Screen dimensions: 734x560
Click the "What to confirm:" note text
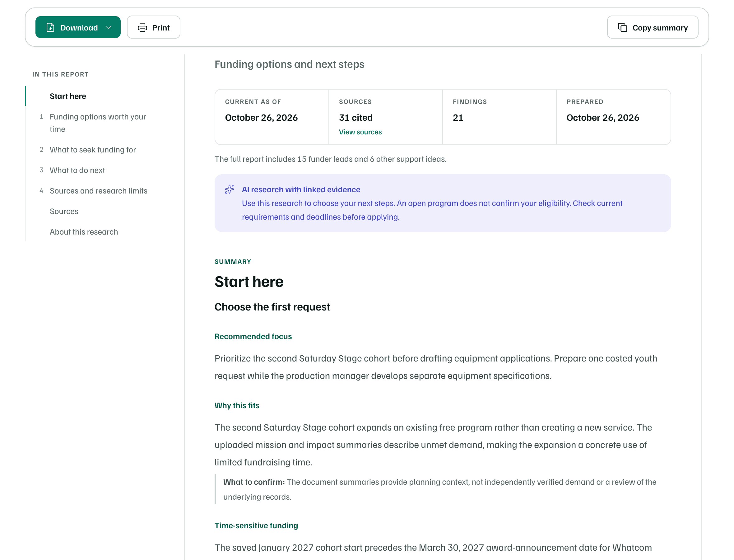pyautogui.click(x=253, y=482)
